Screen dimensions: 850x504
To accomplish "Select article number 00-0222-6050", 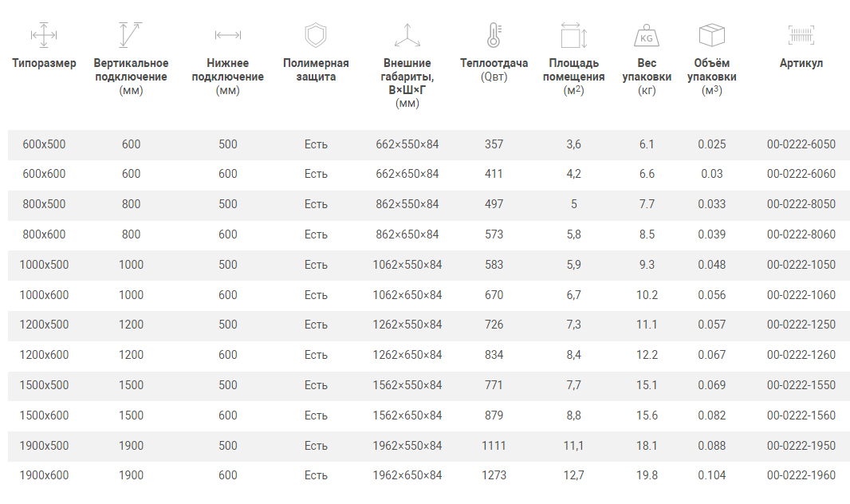I will (x=801, y=144).
